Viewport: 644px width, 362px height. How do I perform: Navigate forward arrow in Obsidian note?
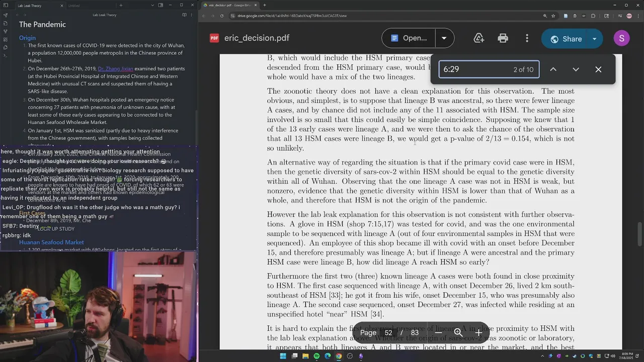24,15
